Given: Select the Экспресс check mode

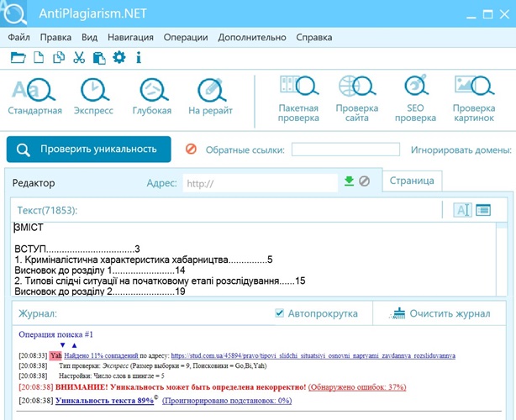Looking at the screenshot, I should [x=93, y=97].
